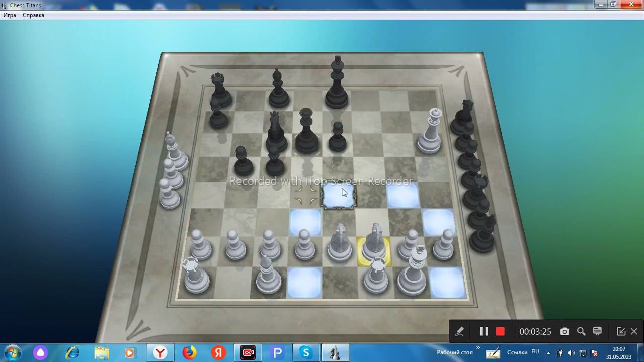Move the knight to highlighted corner square h1

(x=447, y=282)
